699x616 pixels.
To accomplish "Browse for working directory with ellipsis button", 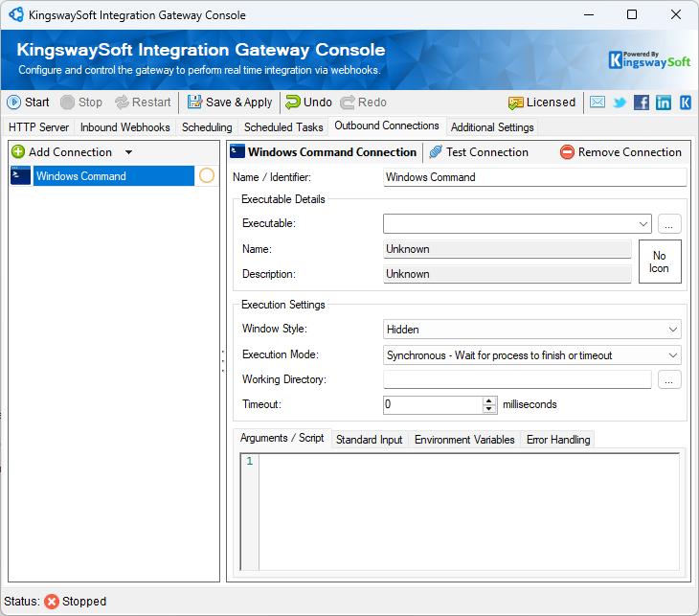I will 668,380.
